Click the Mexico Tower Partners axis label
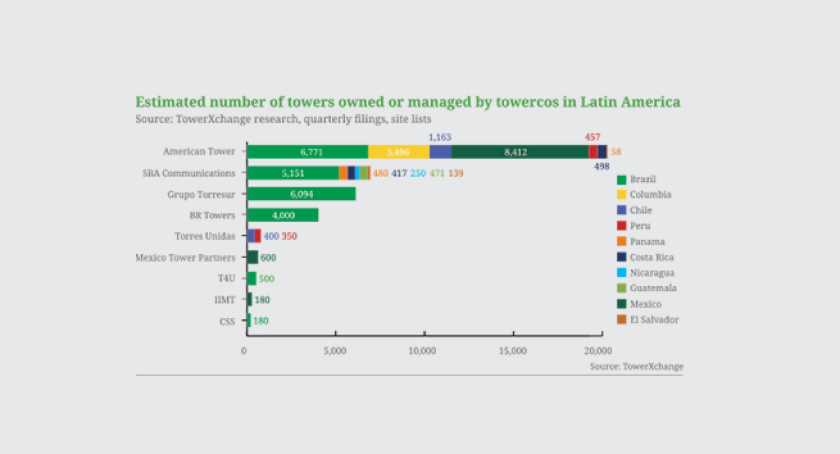 (185, 257)
